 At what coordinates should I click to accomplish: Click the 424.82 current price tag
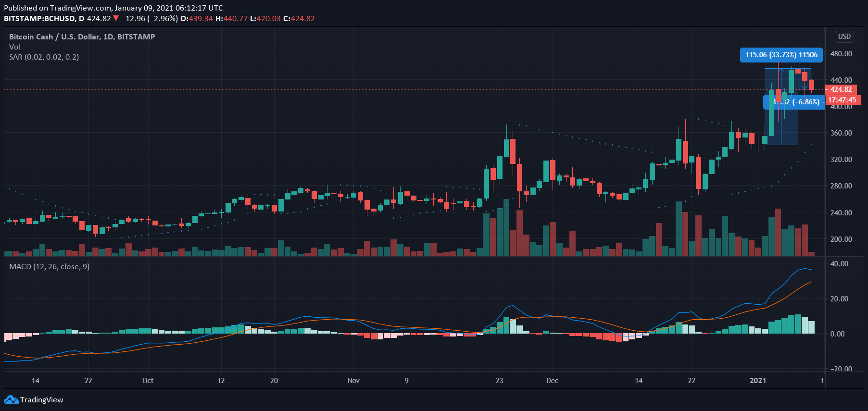pos(841,89)
